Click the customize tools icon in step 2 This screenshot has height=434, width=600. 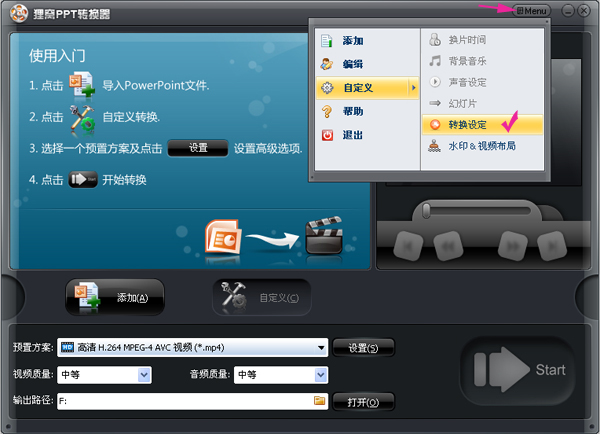(x=83, y=120)
